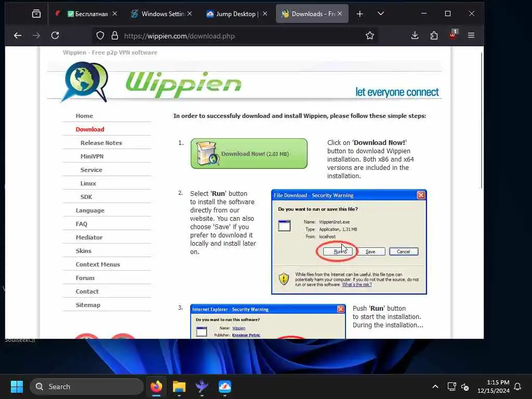Click the Wippien globe logo
This screenshot has width=532, height=399.
[x=85, y=83]
